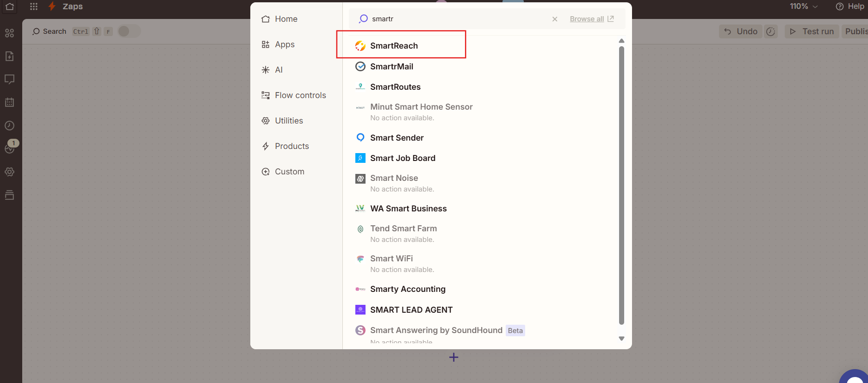The image size is (868, 383).
Task: Open the sidebar versions stack icon
Action: pyautogui.click(x=9, y=195)
